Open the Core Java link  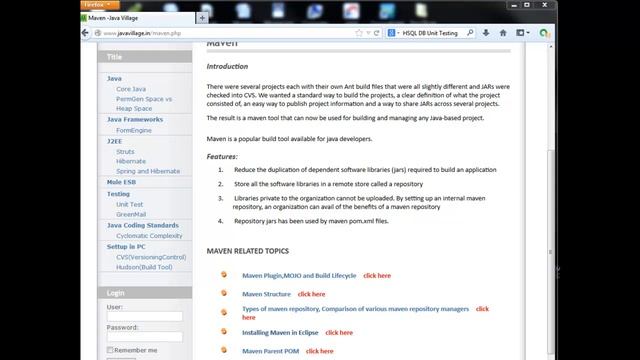(131, 89)
